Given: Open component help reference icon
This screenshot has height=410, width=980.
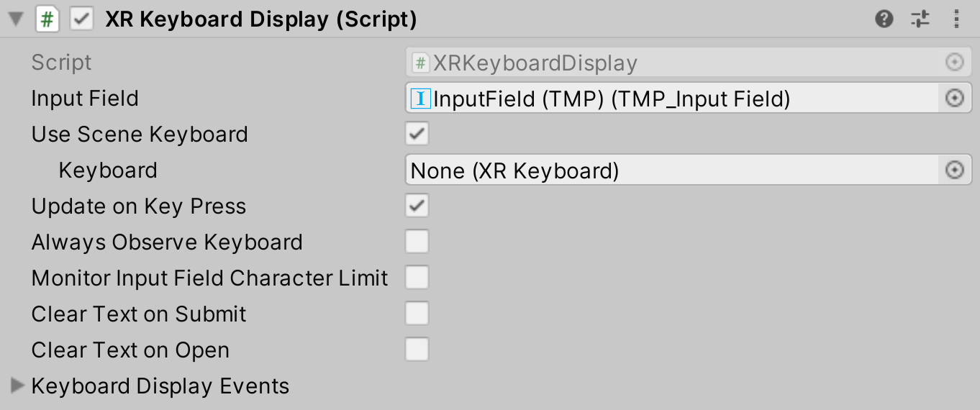Looking at the screenshot, I should [x=884, y=19].
